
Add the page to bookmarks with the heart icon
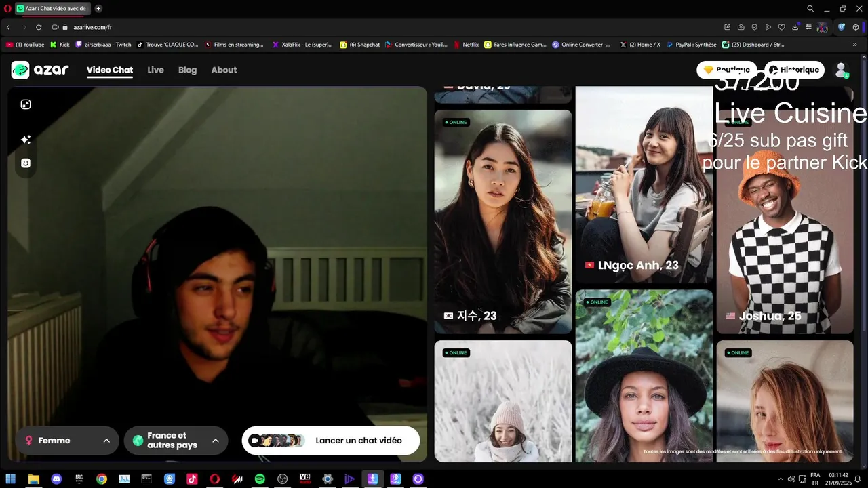[781, 27]
